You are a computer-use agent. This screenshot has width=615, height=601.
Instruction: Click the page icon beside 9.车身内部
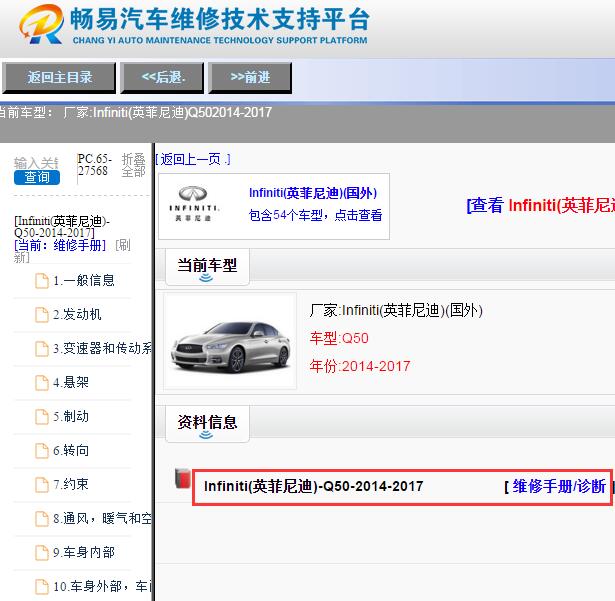point(42,553)
